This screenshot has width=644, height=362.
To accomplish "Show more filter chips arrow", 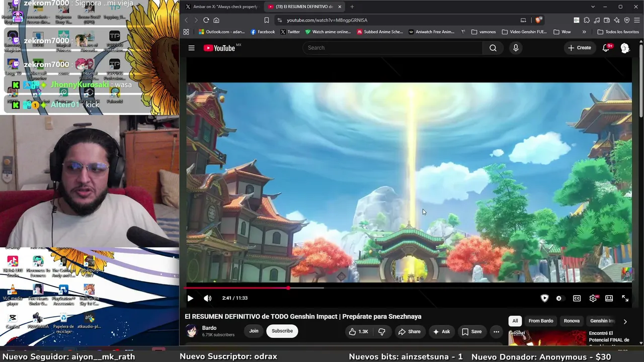I will [625, 321].
